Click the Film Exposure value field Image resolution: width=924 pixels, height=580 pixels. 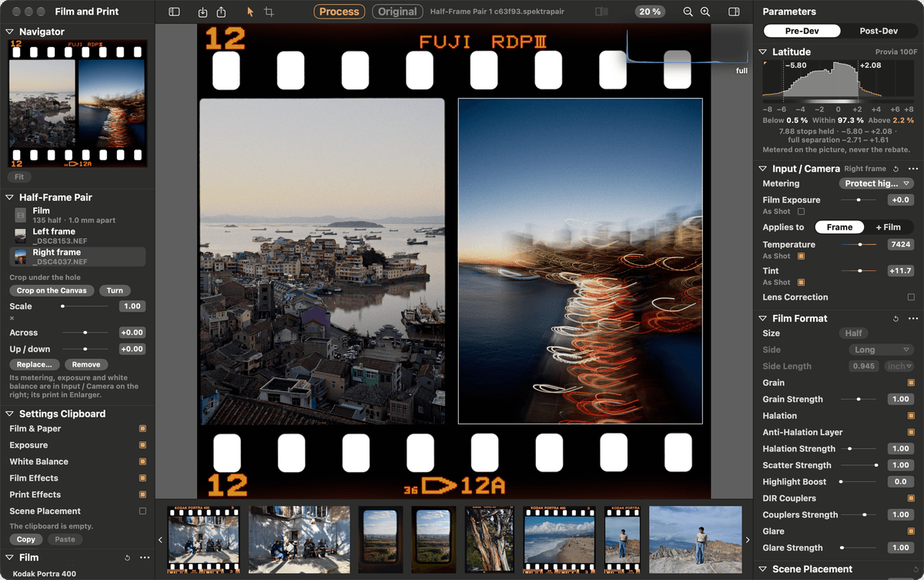click(x=901, y=199)
